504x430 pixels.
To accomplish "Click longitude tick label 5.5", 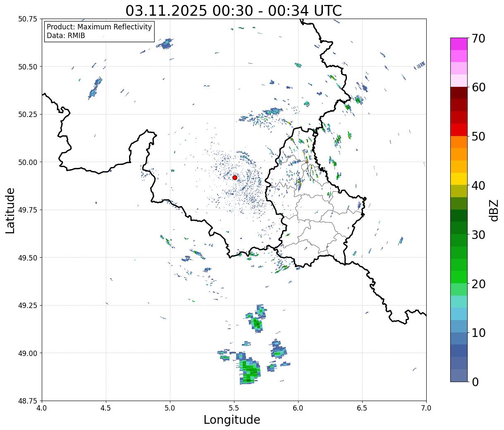I will click(x=234, y=408).
